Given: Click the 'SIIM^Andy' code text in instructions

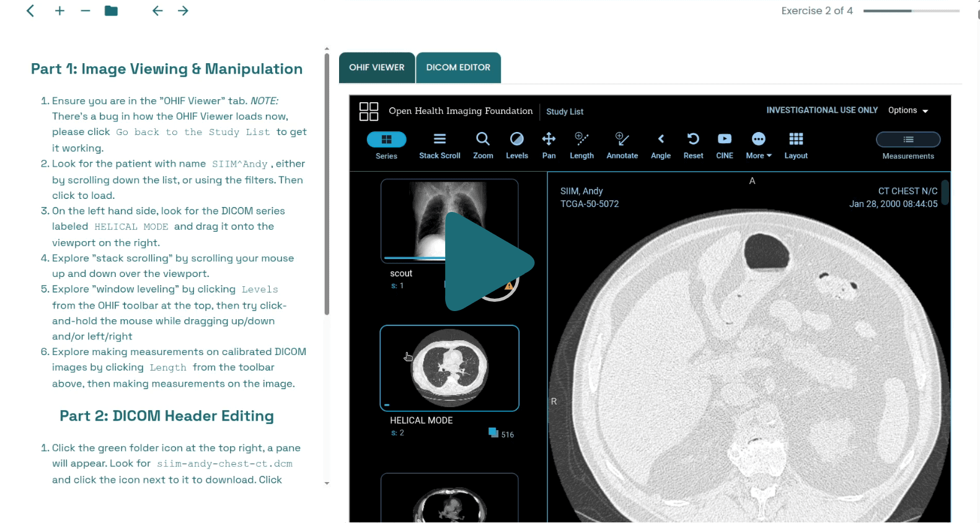Looking at the screenshot, I should [240, 164].
